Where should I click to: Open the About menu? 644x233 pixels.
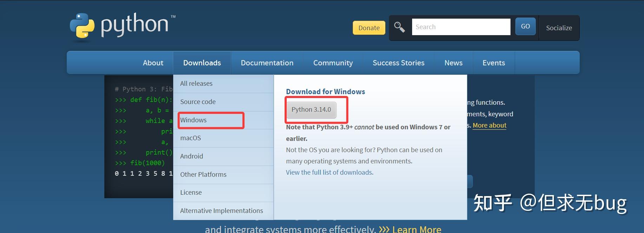coord(153,63)
